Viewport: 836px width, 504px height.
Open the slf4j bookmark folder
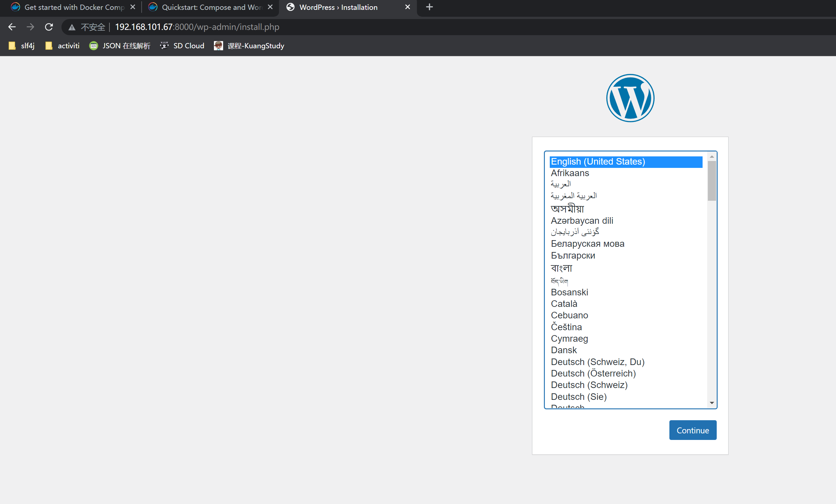click(x=22, y=46)
